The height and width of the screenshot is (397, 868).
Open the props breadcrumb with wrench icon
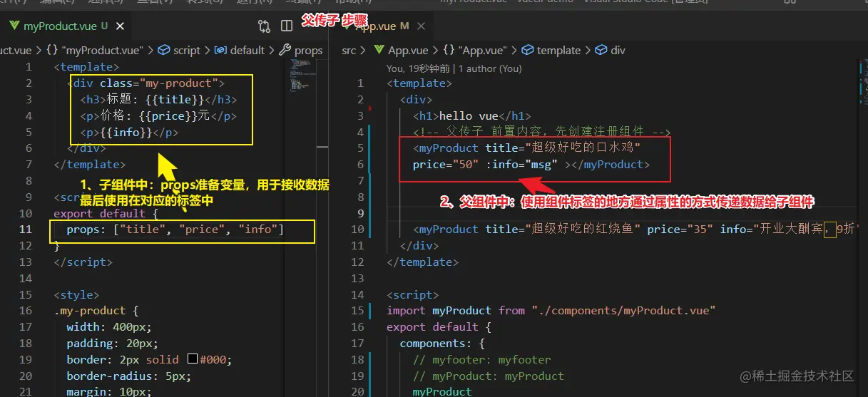[x=300, y=51]
